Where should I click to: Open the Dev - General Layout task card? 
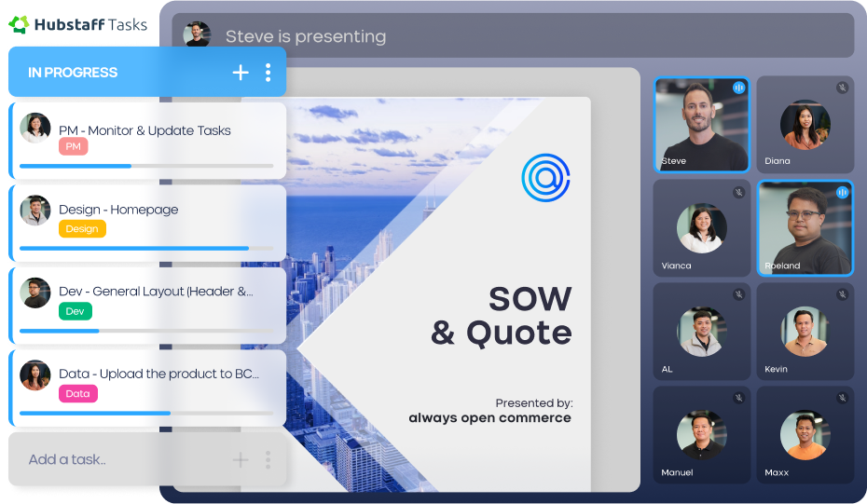147,305
